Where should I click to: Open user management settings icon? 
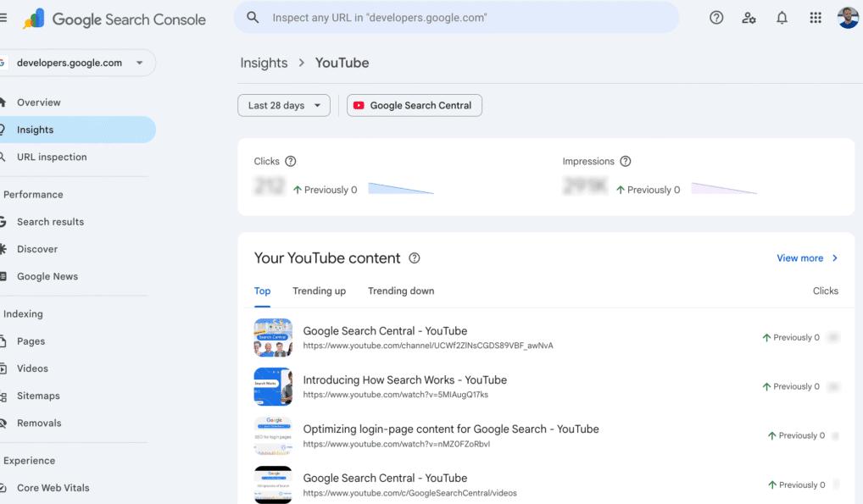749,18
